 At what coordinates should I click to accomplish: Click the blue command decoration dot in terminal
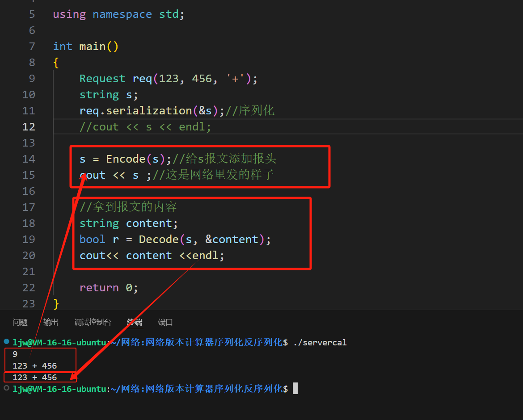tap(6, 342)
